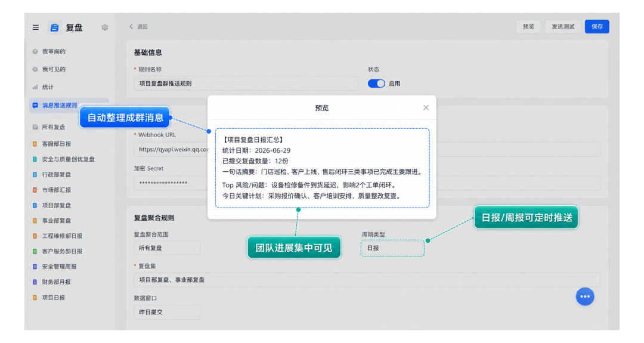Click the orange icon beside 事业部复盘
Screen dimensions: 644x343
pyautogui.click(x=35, y=221)
